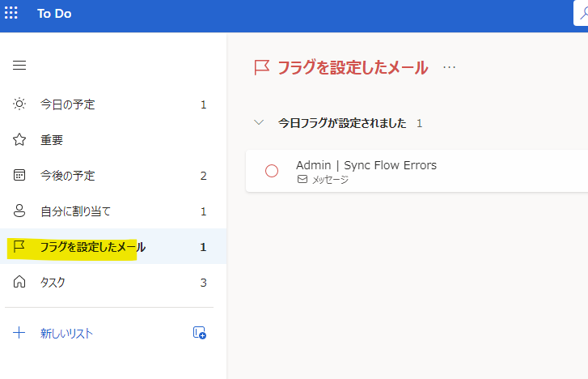Click the sidebar flag icon
This screenshot has width=588, height=379.
(x=19, y=246)
